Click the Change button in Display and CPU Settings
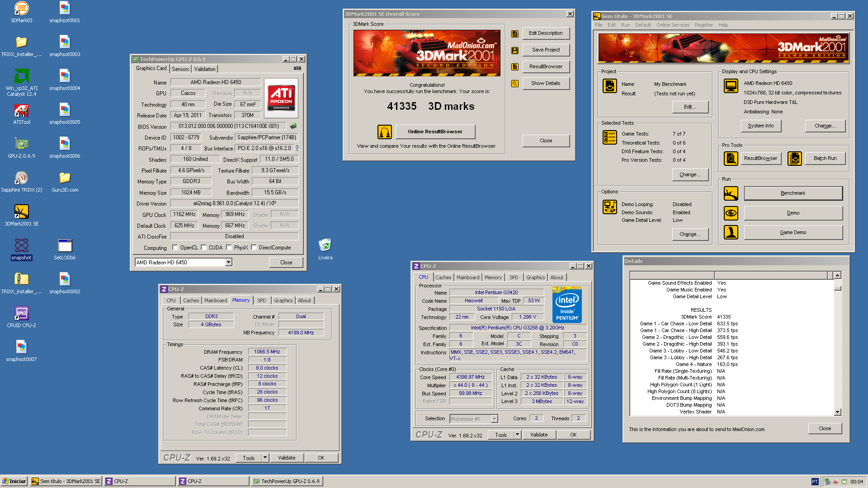The height and width of the screenshot is (488, 868). (825, 126)
